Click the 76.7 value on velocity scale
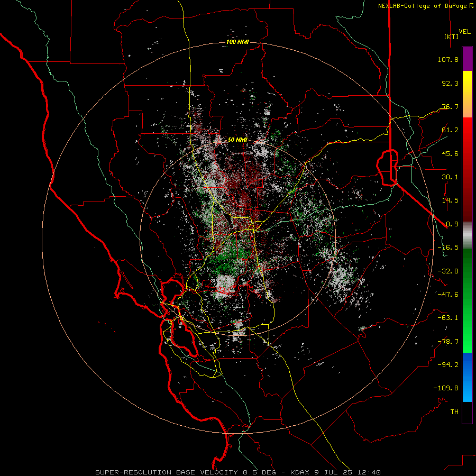The height and width of the screenshot is (476, 476). tap(450, 106)
